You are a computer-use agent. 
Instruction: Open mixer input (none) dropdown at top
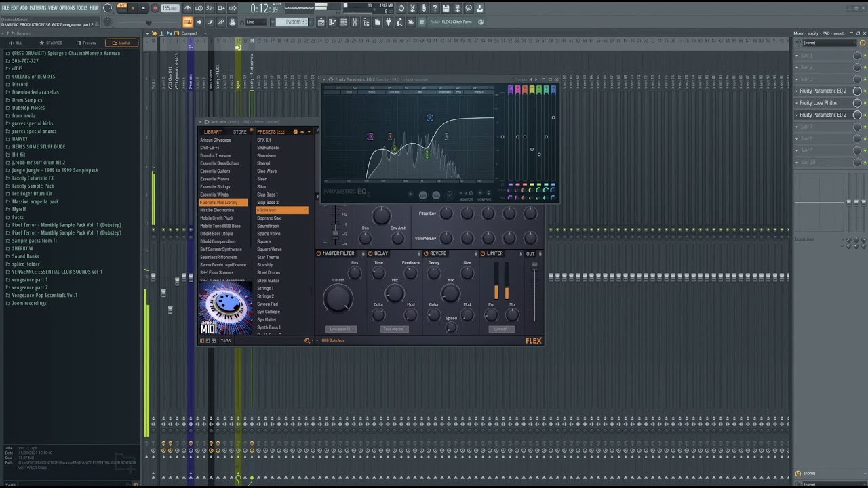click(x=829, y=43)
